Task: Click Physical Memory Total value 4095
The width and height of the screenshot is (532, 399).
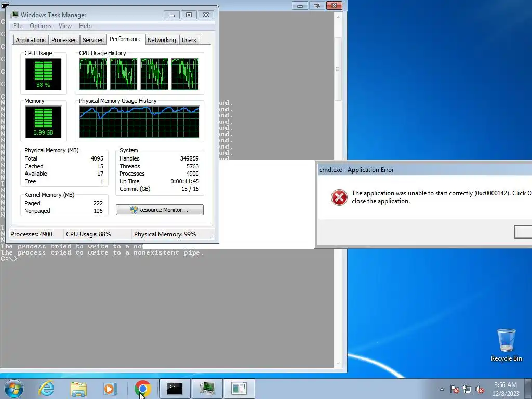Action: [x=97, y=158]
